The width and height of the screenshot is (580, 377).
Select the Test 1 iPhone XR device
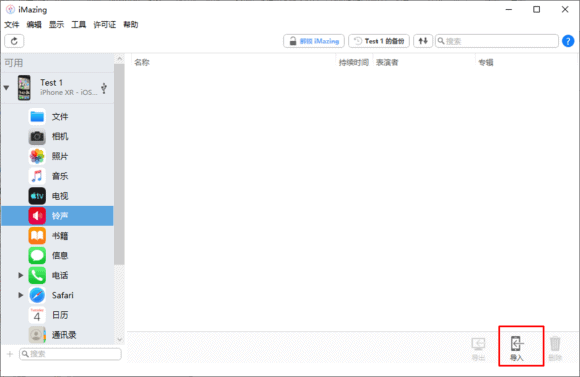57,88
